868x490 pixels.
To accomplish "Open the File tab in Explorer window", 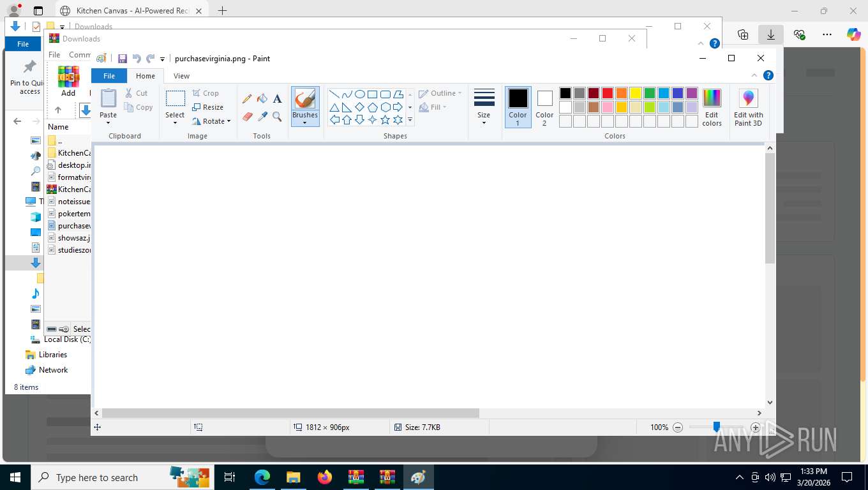I will (x=23, y=44).
